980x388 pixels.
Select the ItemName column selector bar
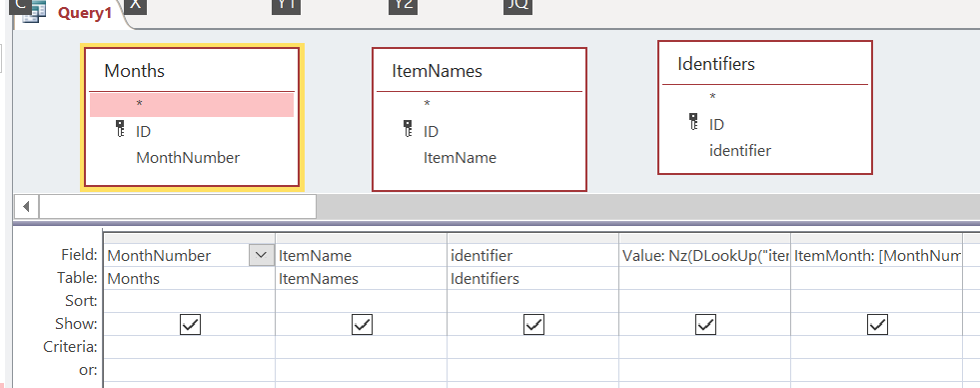click(362, 238)
